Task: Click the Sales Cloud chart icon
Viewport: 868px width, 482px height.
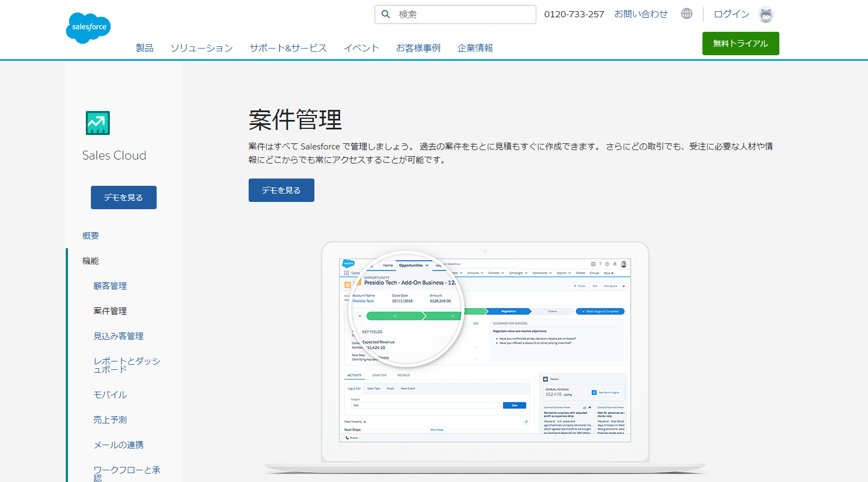Action: coord(98,123)
